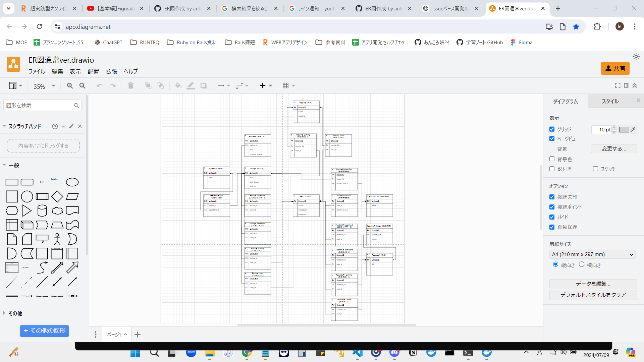
Task: Close the scratchpad with X icon
Action: click(x=80, y=126)
